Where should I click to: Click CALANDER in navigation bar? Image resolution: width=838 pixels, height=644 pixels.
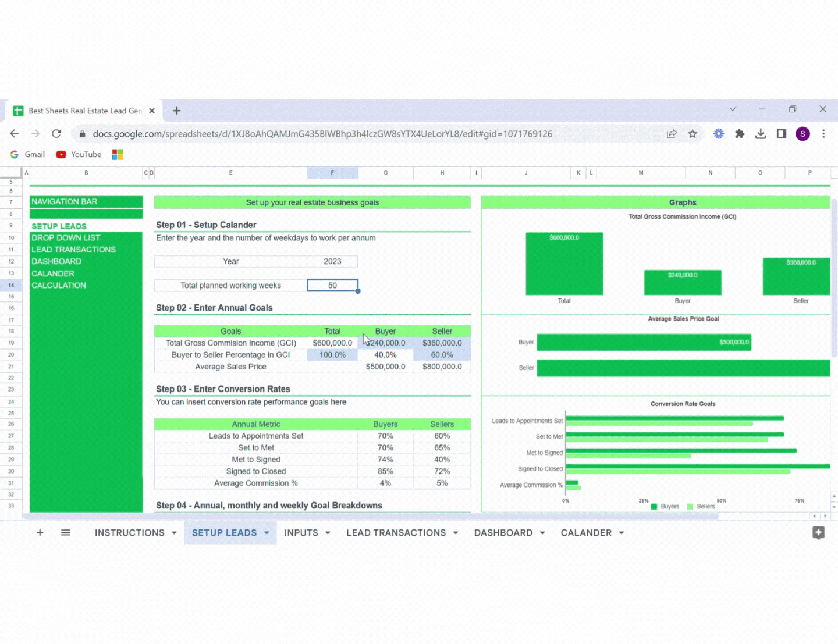click(53, 273)
